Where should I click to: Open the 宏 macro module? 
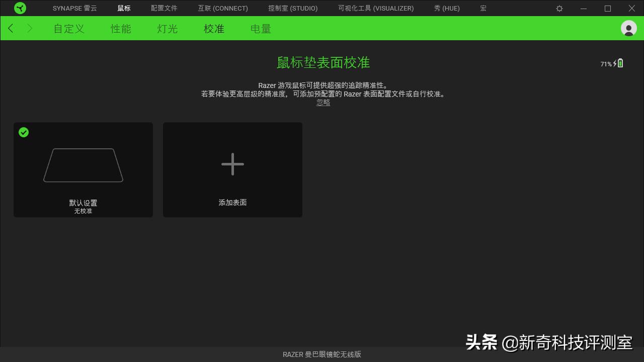point(482,8)
